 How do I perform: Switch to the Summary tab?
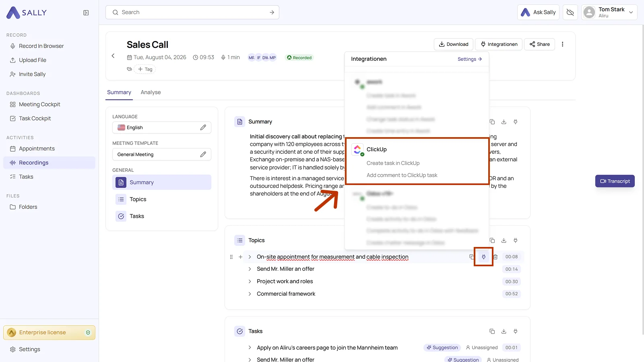pos(119,93)
